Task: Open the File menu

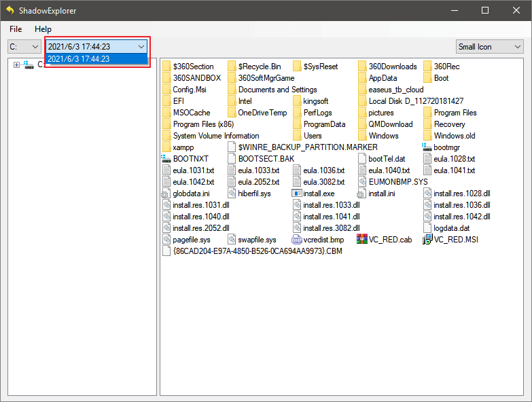Action: tap(16, 29)
